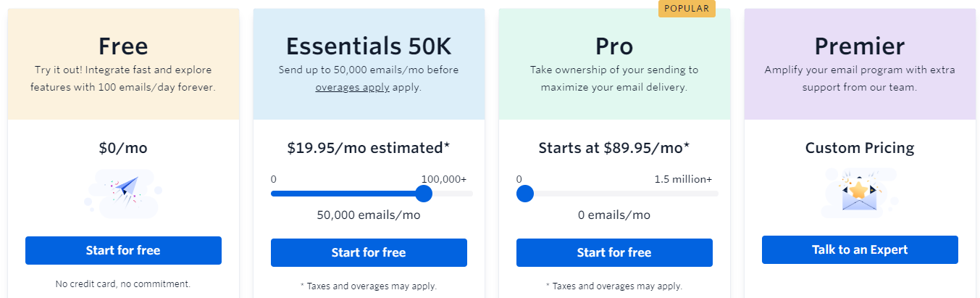This screenshot has height=298, width=980.
Task: Click the Pro email volume slider handle
Action: click(525, 194)
